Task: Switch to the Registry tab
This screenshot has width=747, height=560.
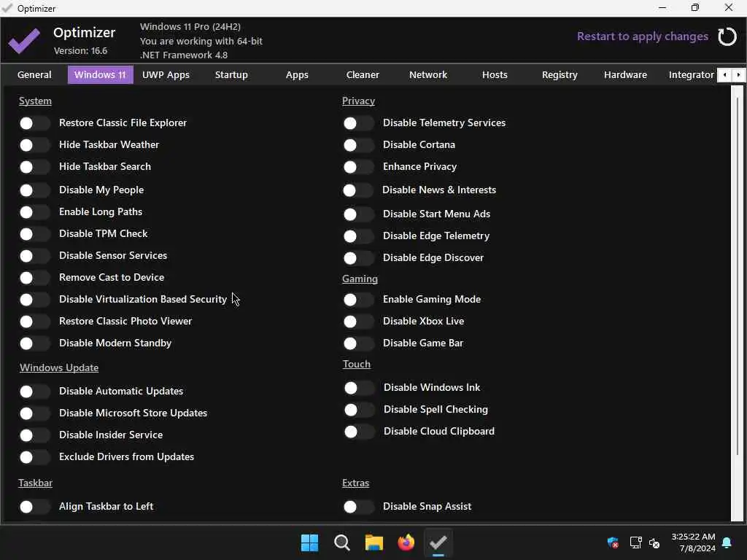Action: (x=560, y=75)
